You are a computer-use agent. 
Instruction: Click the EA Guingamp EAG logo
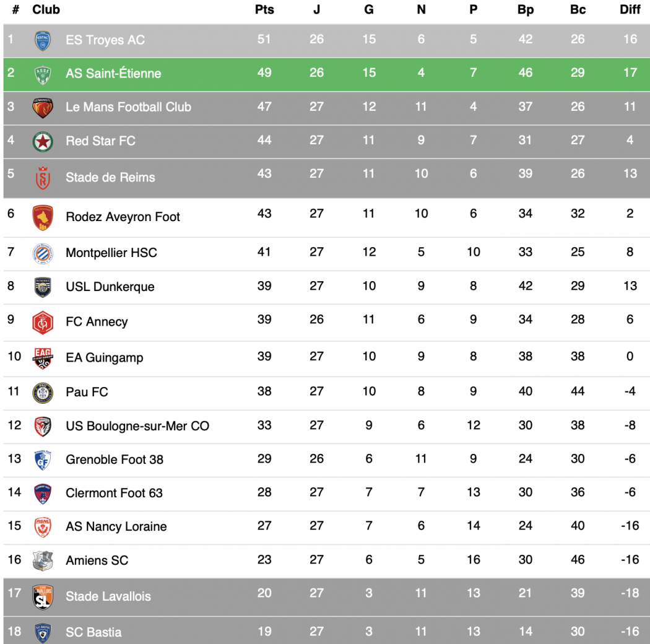click(x=43, y=357)
